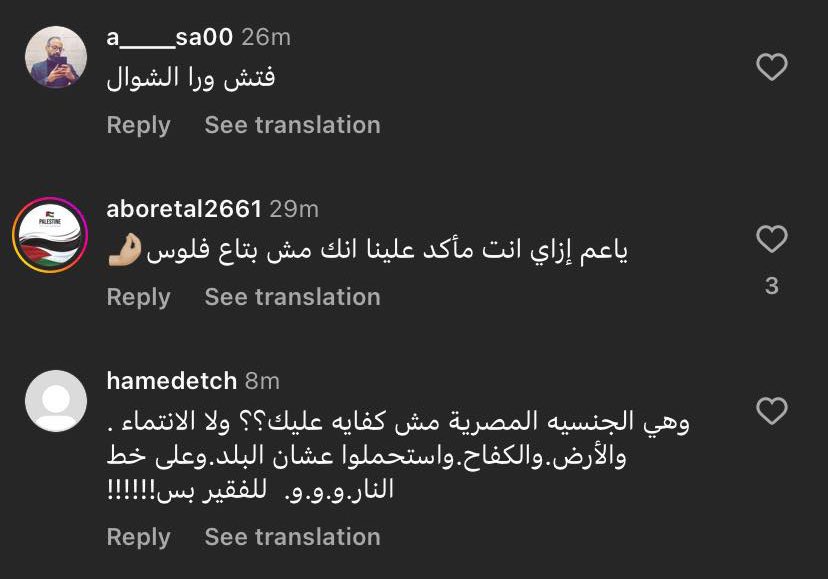Open the aboretal2661 username link
Image resolution: width=828 pixels, height=579 pixels.
click(x=183, y=209)
